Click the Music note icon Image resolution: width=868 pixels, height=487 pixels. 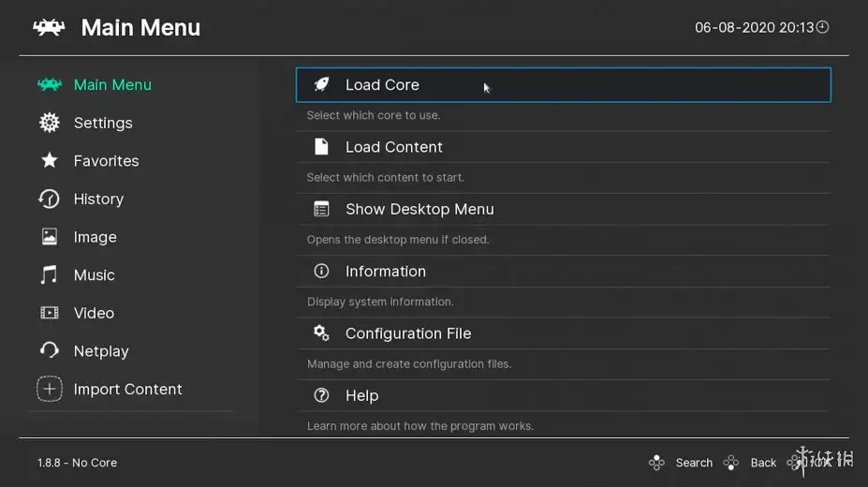click(49, 275)
